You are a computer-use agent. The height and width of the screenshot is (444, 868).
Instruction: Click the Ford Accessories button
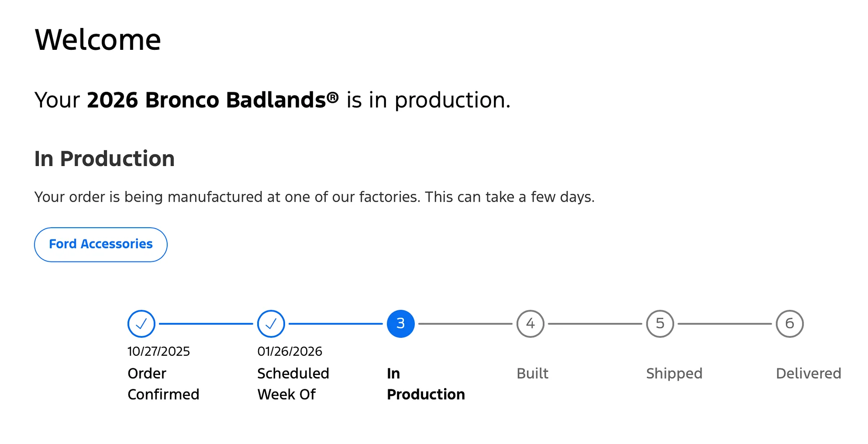[101, 245]
